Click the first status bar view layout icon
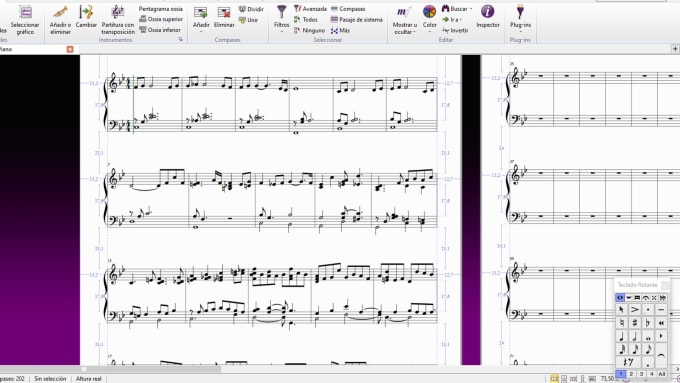This screenshot has width=680, height=383. coord(554,379)
